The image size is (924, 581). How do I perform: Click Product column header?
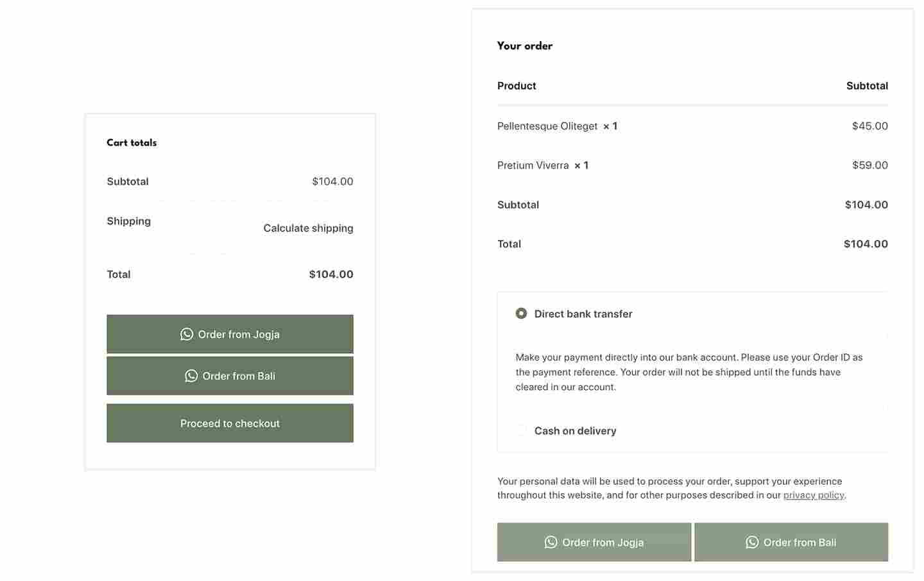point(517,85)
